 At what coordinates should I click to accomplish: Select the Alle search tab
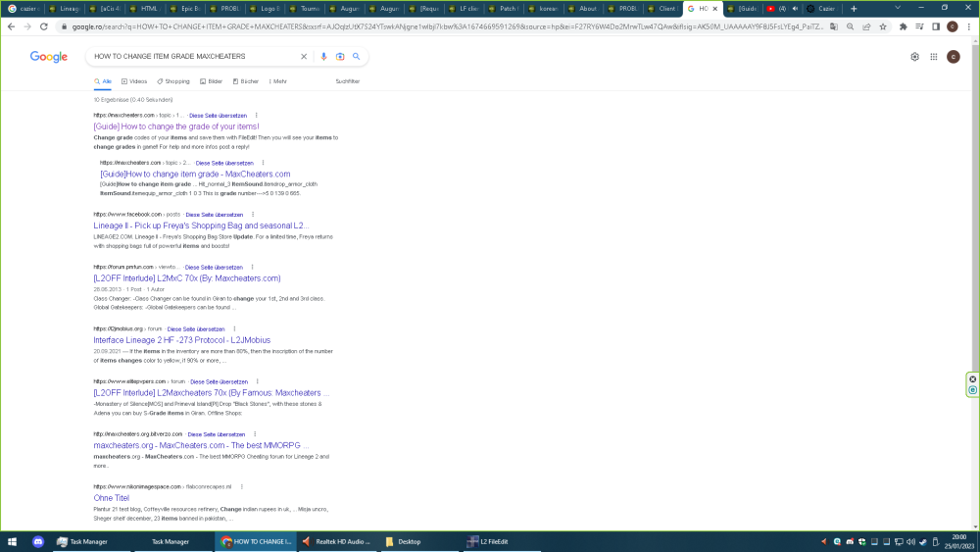tap(103, 81)
